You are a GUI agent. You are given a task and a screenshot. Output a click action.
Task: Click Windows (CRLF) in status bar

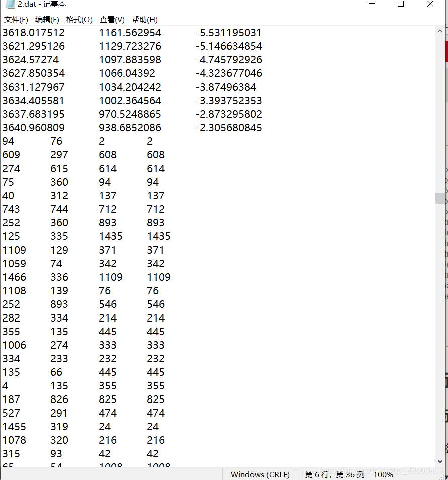tap(260, 474)
